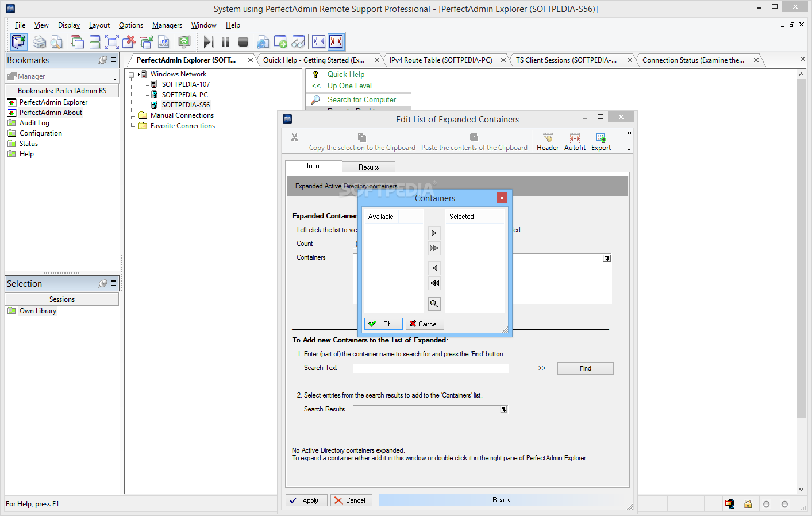This screenshot has width=812, height=516.
Task: Open the Configuration bookmark folder
Action: pos(40,133)
